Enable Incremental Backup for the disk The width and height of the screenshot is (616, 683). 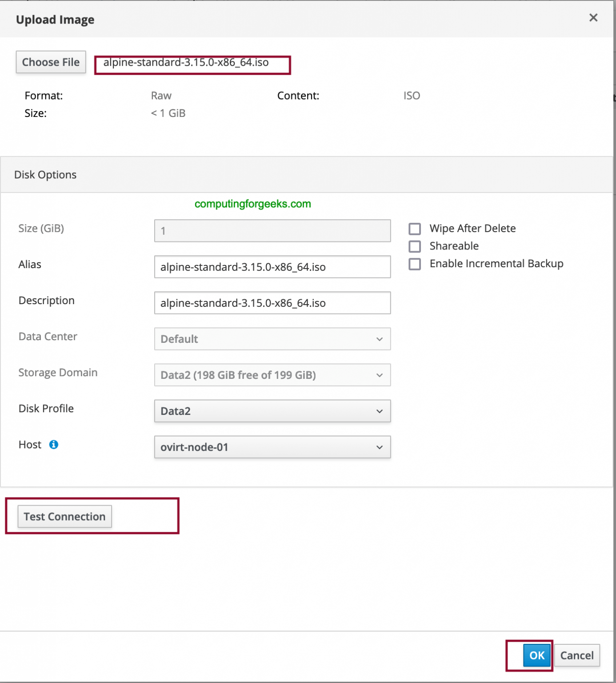415,264
